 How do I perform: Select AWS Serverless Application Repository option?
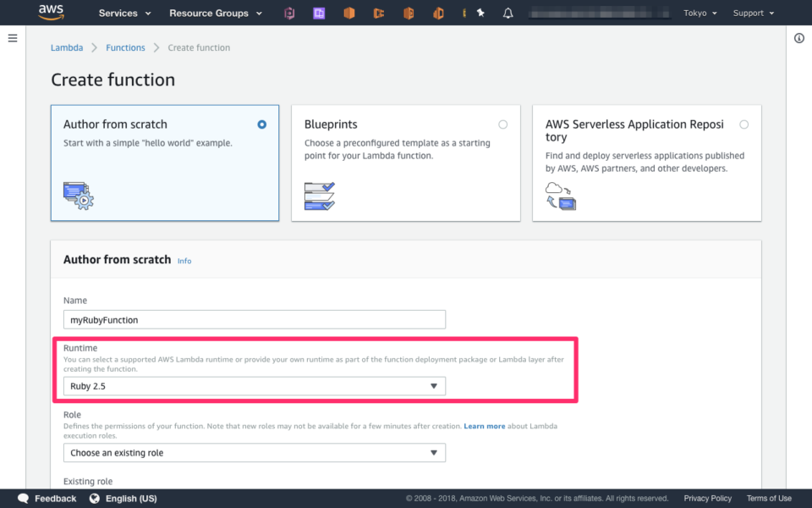[x=743, y=124]
